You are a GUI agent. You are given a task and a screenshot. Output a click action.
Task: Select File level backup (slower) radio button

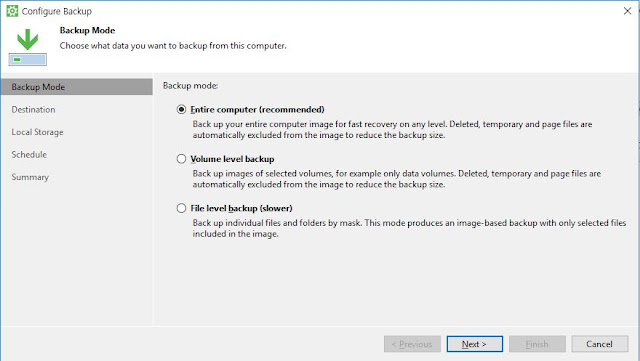(181, 208)
